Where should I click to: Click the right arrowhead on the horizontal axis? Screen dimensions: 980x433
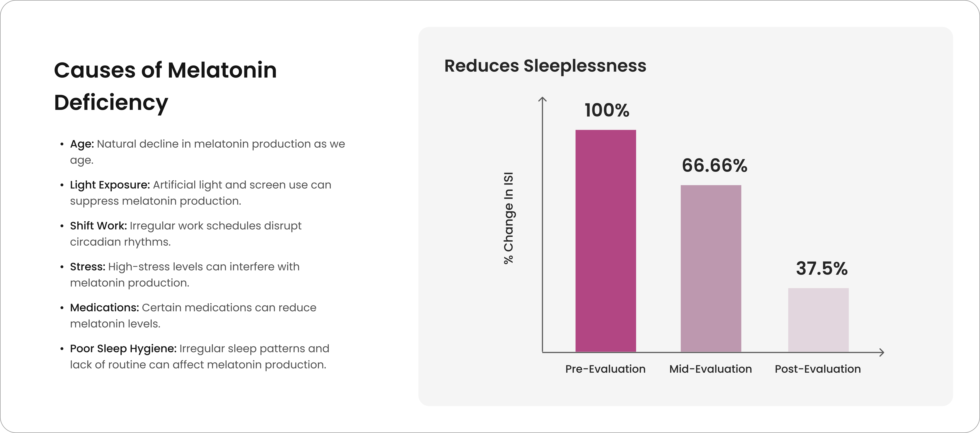pyautogui.click(x=881, y=352)
